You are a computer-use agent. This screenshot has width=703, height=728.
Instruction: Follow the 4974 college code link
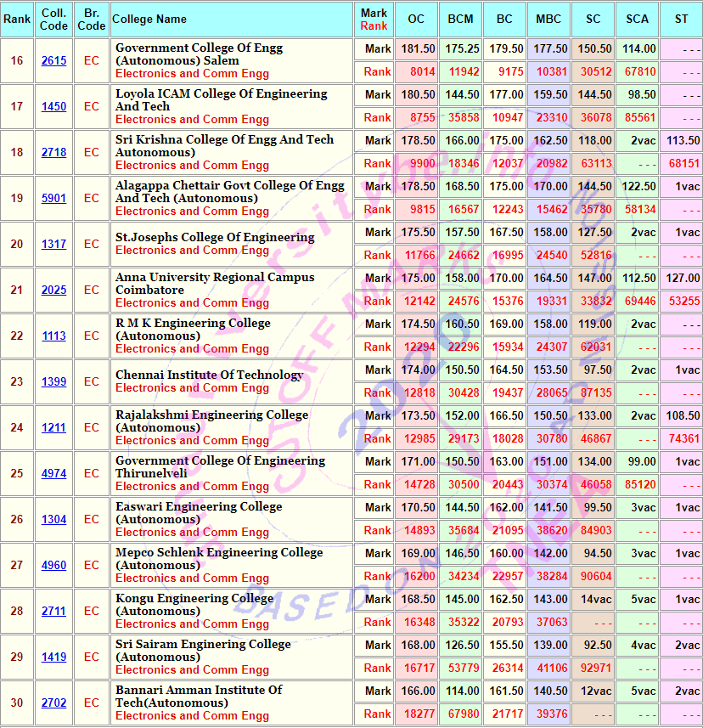(53, 474)
